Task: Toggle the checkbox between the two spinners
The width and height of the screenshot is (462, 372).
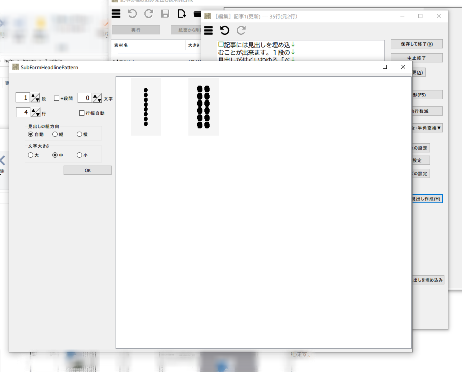Action: 57,98
